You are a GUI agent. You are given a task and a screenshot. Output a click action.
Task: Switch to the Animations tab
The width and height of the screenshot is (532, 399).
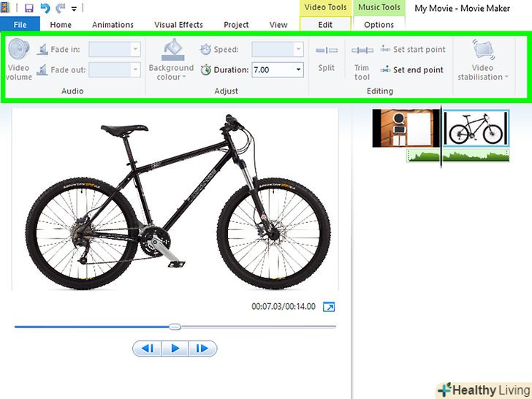click(x=113, y=25)
